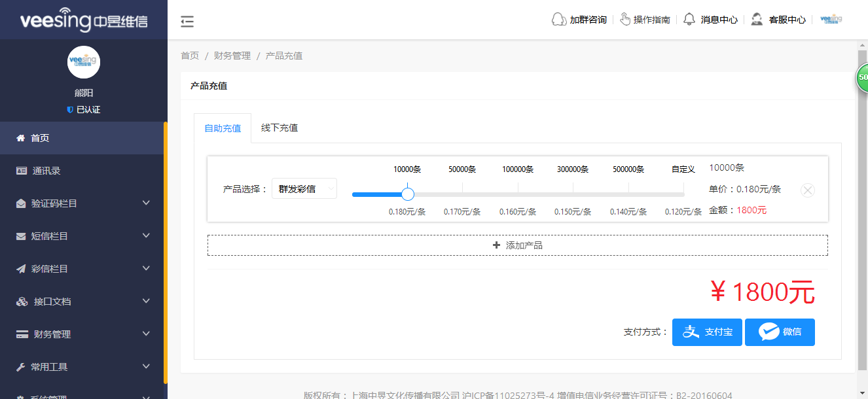Screen dimensions: 868x399
Task: Set slider to the 100000条 tier
Action: tap(518, 194)
